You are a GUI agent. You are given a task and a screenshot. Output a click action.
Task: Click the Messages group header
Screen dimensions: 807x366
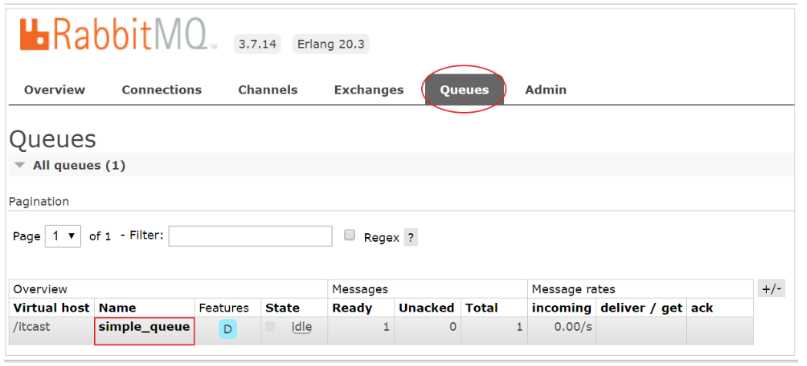[360, 289]
